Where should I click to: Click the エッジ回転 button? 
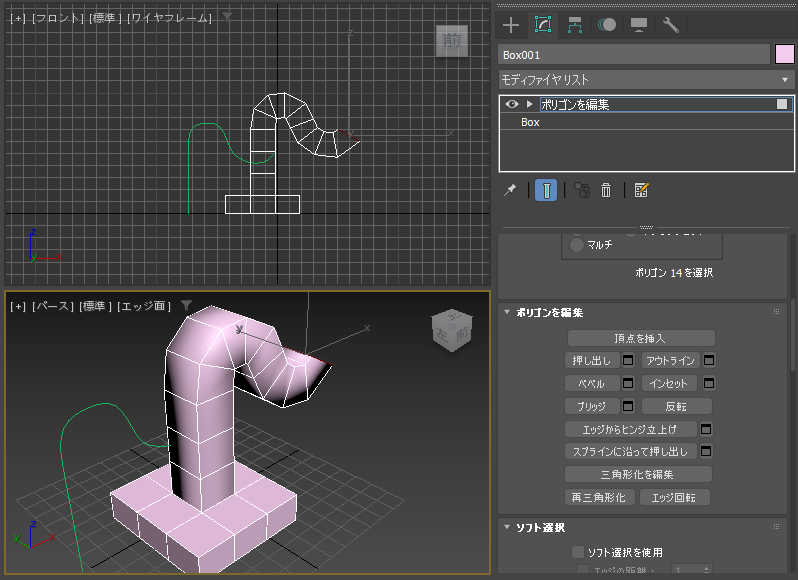click(x=674, y=497)
